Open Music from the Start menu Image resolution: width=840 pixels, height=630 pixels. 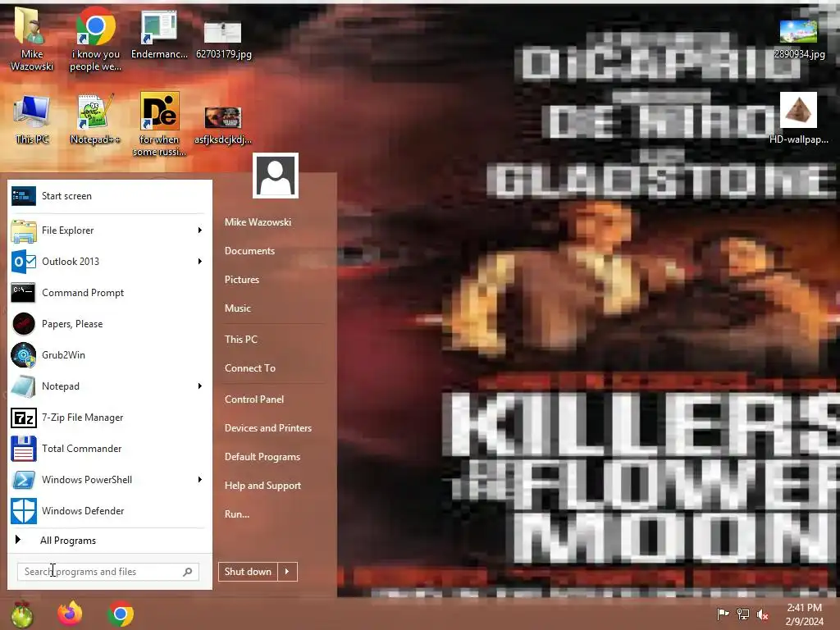coord(237,308)
